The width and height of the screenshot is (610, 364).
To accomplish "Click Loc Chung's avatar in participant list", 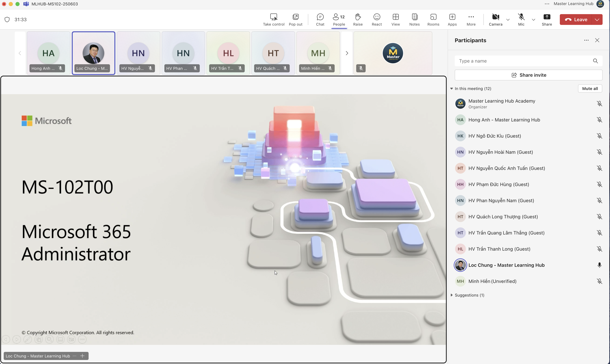I will [x=460, y=265].
